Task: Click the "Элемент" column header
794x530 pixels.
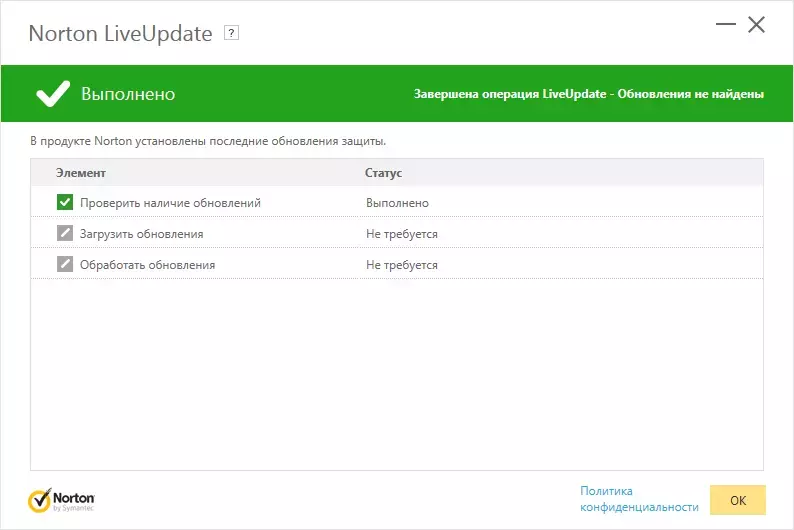Action: coord(81,173)
